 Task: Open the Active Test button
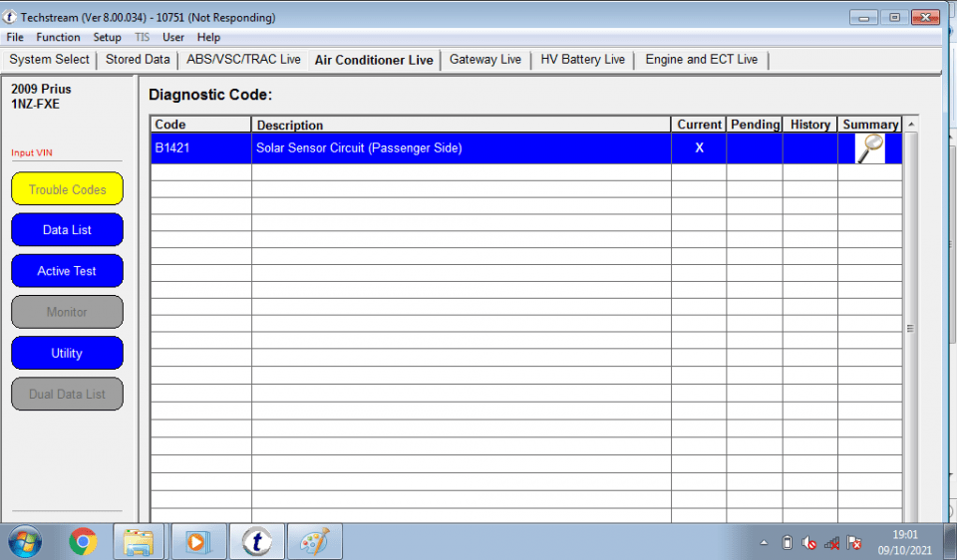tap(67, 271)
